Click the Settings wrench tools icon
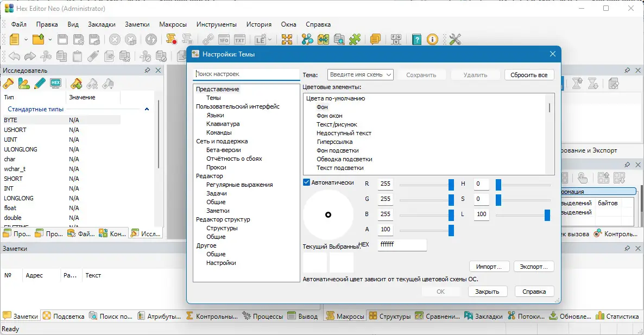The image size is (644, 335). pyautogui.click(x=455, y=40)
